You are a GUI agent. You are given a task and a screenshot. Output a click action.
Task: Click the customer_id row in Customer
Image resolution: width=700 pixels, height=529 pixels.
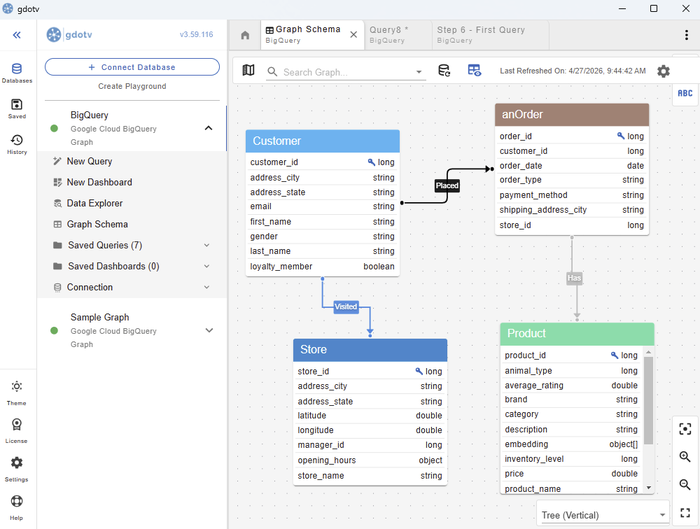coord(322,162)
